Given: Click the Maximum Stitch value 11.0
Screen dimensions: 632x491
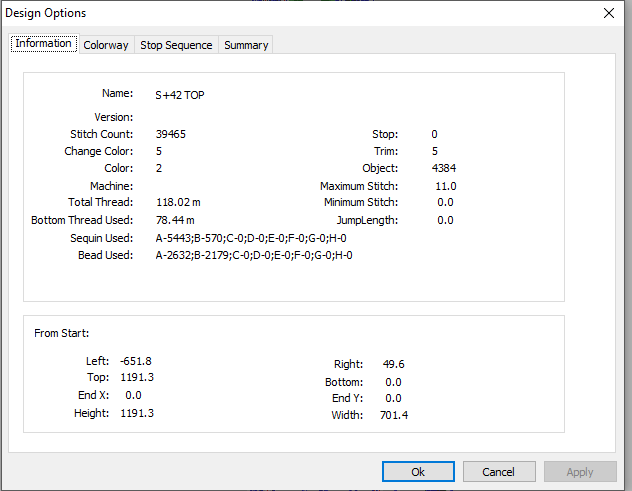Looking at the screenshot, I should pos(446,186).
